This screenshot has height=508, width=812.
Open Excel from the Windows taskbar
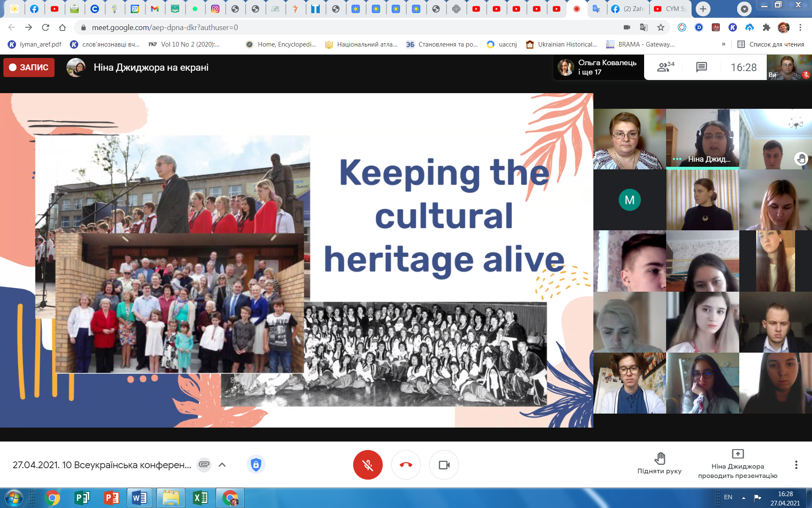200,498
